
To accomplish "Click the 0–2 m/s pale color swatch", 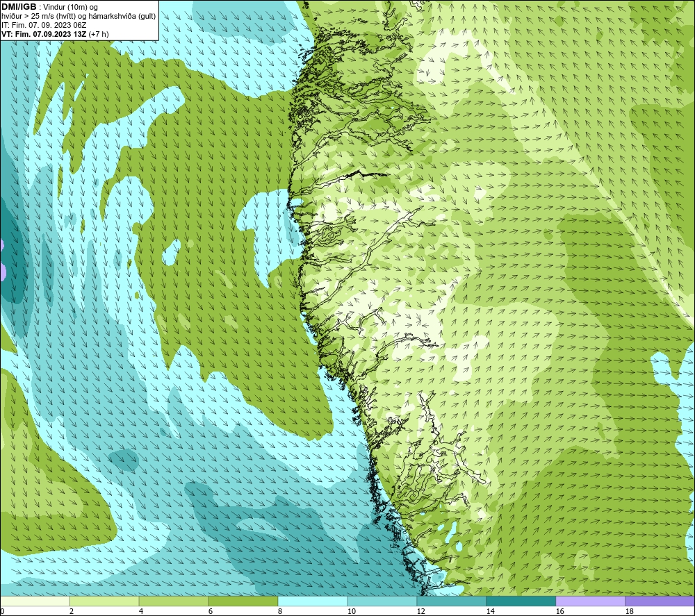I will [x=35, y=601].
